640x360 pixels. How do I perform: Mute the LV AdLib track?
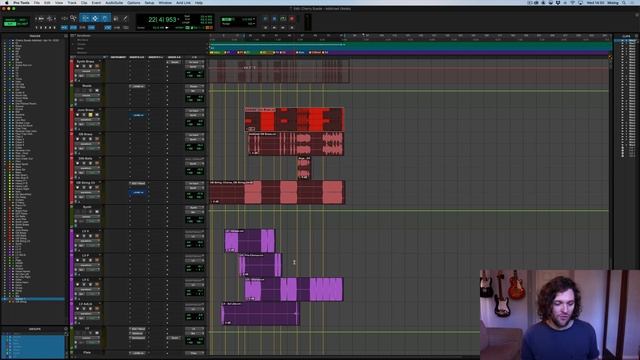pyautogui.click(x=97, y=309)
